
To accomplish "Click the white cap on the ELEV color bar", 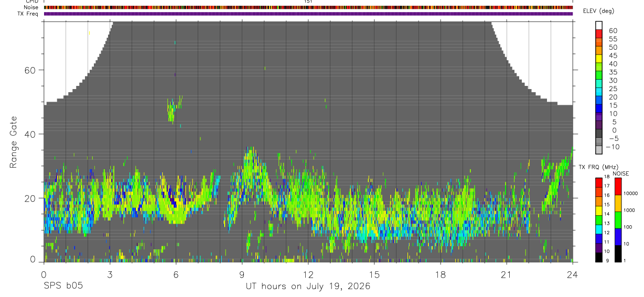I will [x=599, y=24].
